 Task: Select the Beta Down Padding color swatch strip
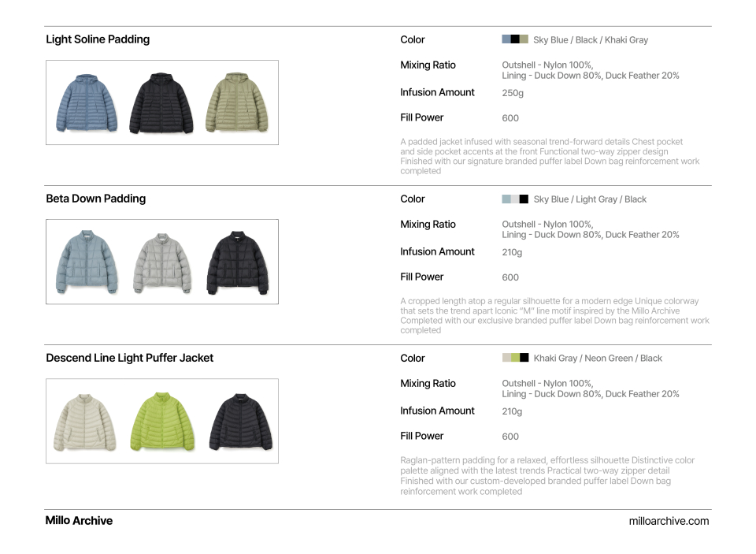click(x=515, y=199)
